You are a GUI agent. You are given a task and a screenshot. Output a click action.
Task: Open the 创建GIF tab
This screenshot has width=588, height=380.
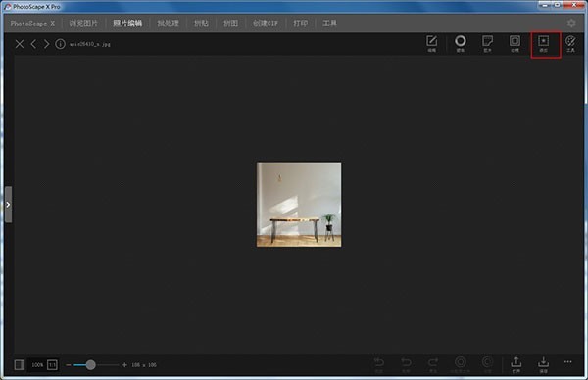[x=266, y=24]
